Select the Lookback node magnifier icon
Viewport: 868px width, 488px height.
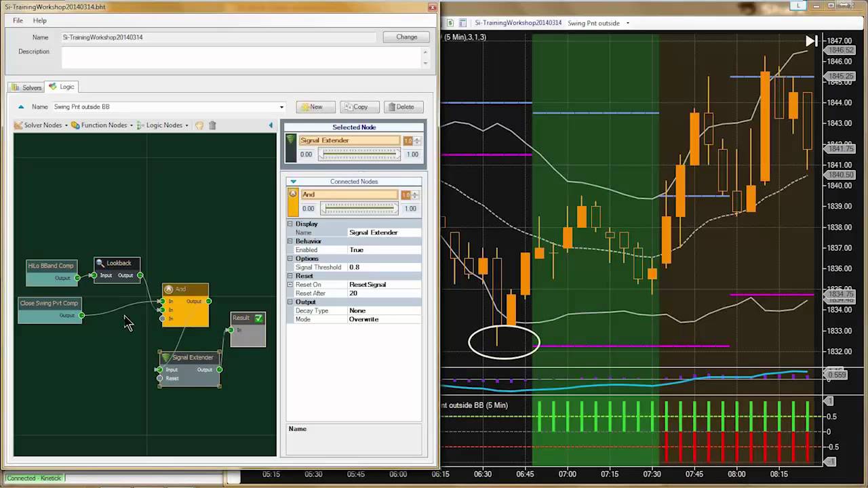pyautogui.click(x=100, y=264)
